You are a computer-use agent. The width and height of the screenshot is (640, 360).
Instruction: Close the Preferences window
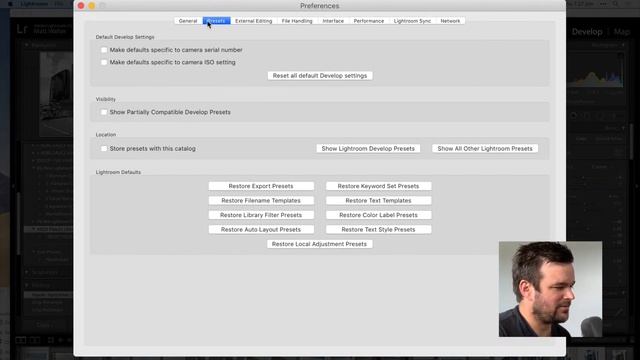pyautogui.click(x=81, y=6)
